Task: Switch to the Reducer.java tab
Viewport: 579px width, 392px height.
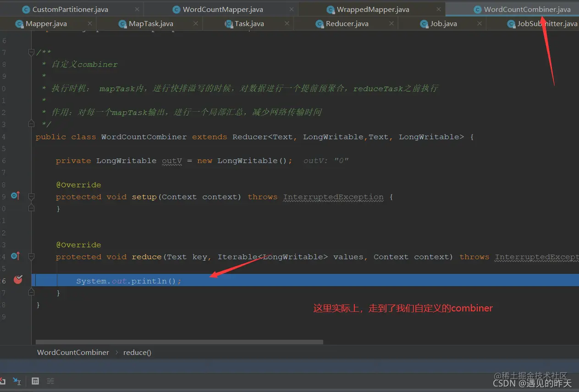Action: point(347,24)
